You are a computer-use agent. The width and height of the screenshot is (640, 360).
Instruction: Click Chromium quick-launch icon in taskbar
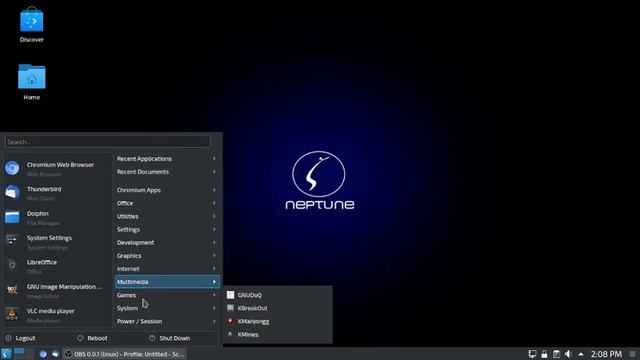tap(43, 354)
